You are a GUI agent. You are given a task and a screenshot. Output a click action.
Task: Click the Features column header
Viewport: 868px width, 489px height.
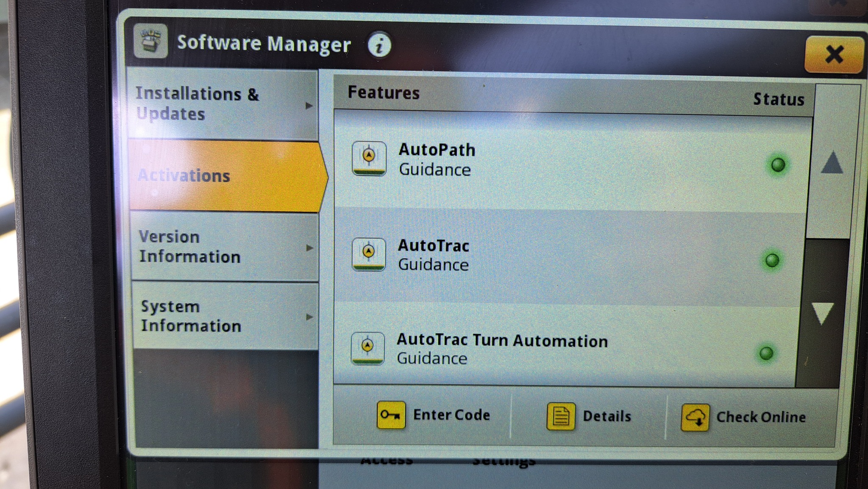click(x=384, y=92)
